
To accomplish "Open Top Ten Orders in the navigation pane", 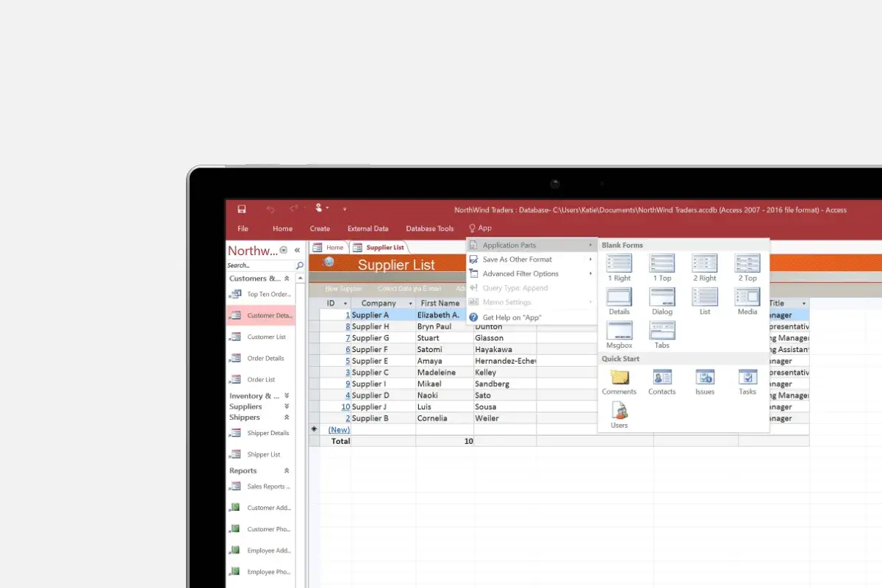I will (260, 294).
